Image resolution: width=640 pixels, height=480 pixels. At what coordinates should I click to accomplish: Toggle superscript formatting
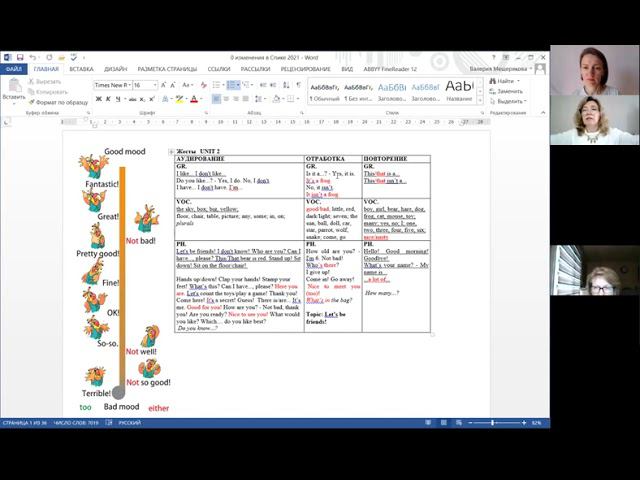pos(152,99)
